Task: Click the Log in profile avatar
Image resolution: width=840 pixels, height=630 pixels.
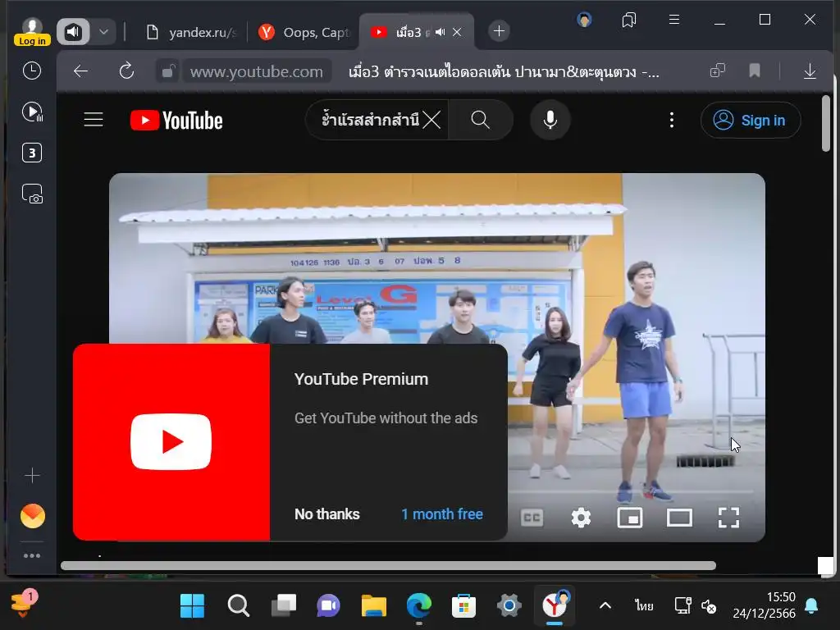Action: click(x=32, y=32)
